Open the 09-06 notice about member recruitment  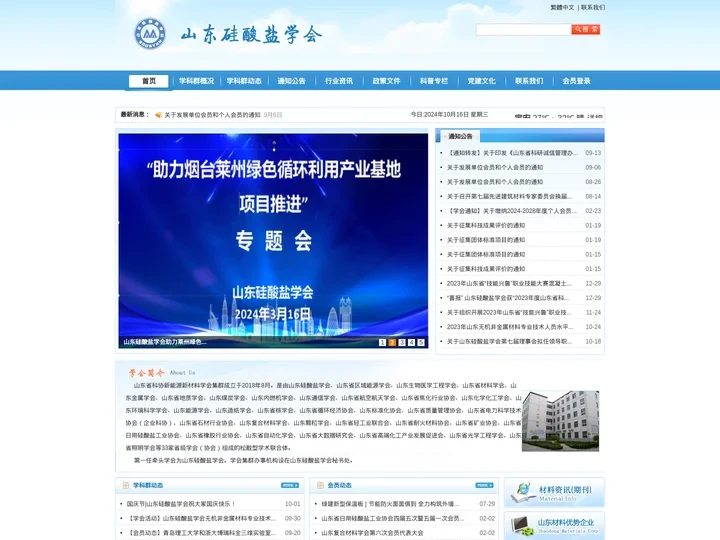click(x=495, y=168)
